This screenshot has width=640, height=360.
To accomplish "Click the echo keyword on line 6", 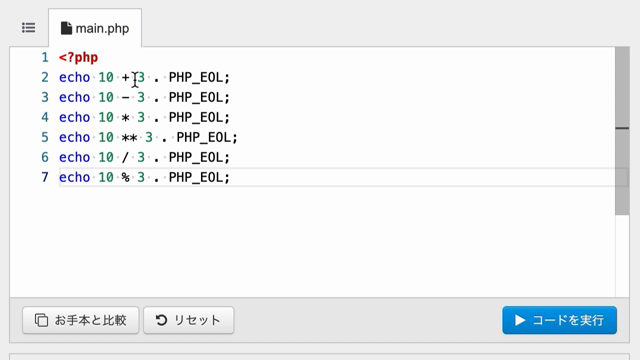I will [x=74, y=158].
